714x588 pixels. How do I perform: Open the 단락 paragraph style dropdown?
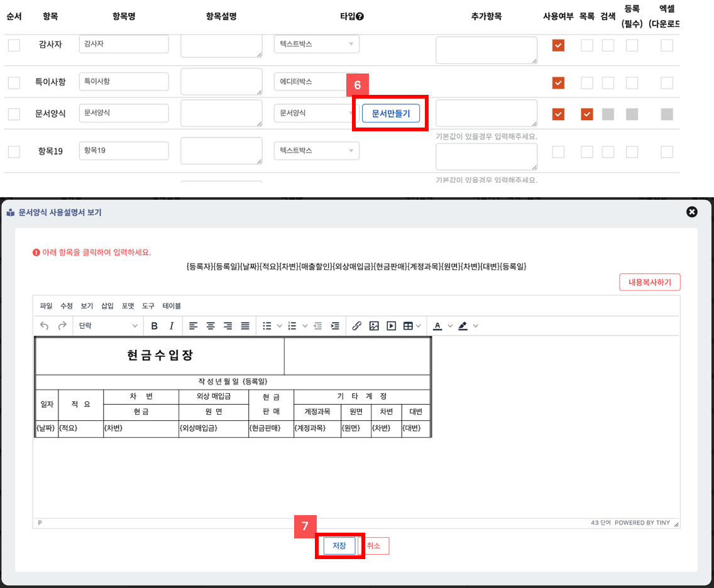[107, 326]
